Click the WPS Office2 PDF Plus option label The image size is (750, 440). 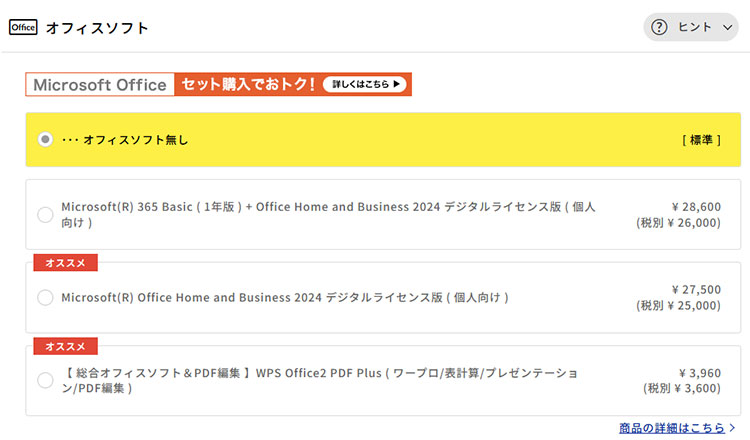coord(319,380)
